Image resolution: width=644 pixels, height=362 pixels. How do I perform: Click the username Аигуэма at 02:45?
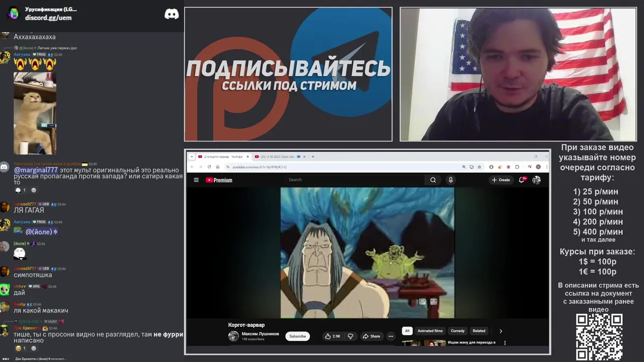click(22, 54)
